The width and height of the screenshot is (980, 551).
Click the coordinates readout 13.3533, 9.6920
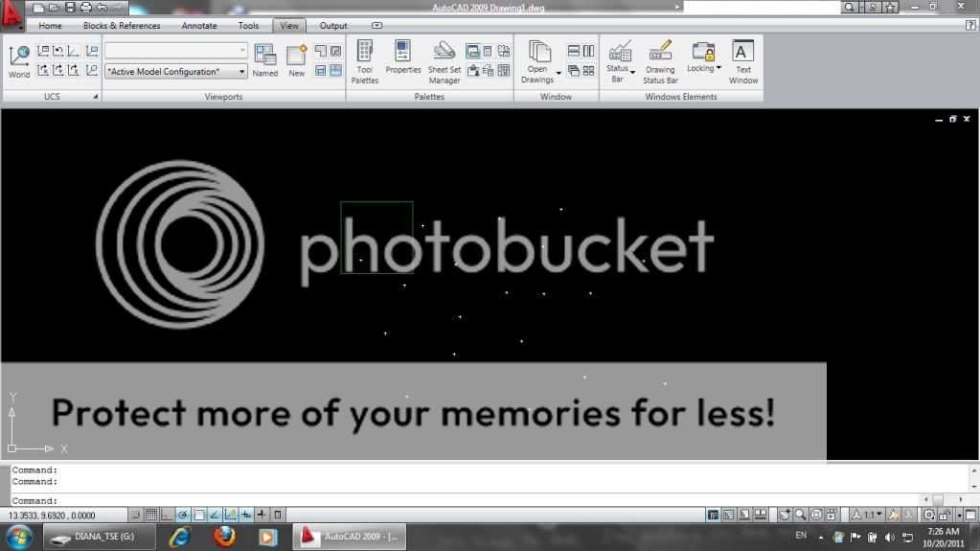click(52, 516)
